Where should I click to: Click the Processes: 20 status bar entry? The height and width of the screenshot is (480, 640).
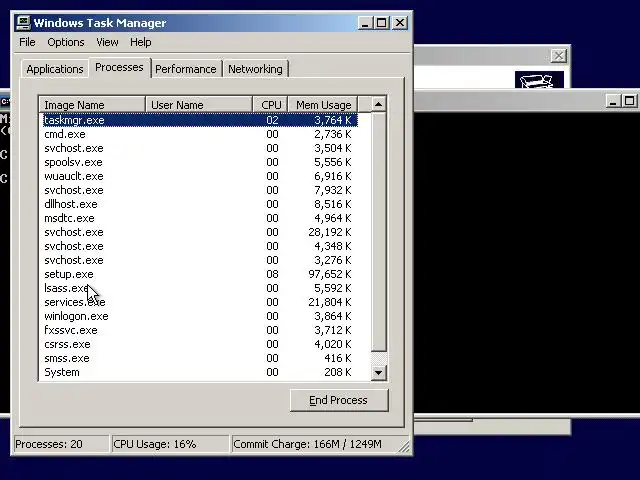click(61, 444)
